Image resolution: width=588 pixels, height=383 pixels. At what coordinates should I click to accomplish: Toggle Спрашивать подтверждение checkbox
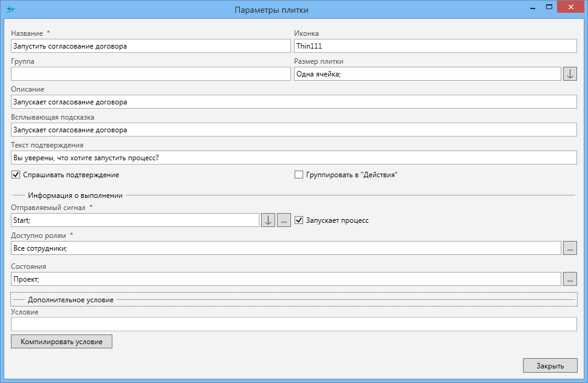[x=16, y=175]
